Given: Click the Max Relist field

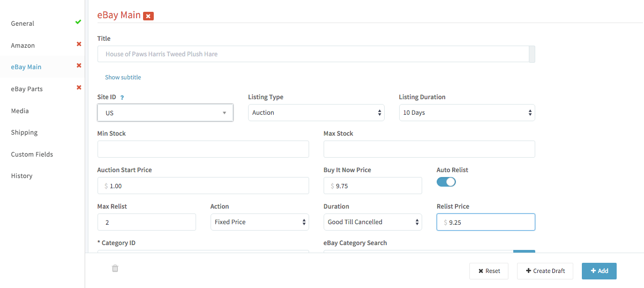Looking at the screenshot, I should [x=147, y=222].
